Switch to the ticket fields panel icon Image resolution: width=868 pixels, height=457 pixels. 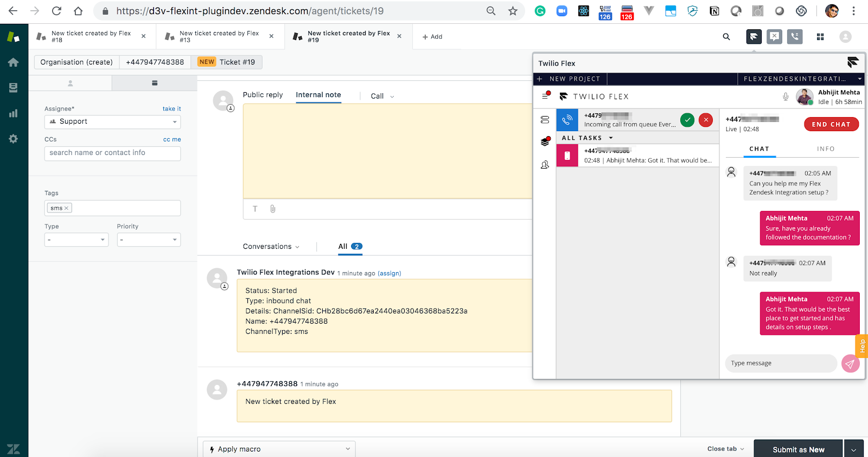[155, 83]
